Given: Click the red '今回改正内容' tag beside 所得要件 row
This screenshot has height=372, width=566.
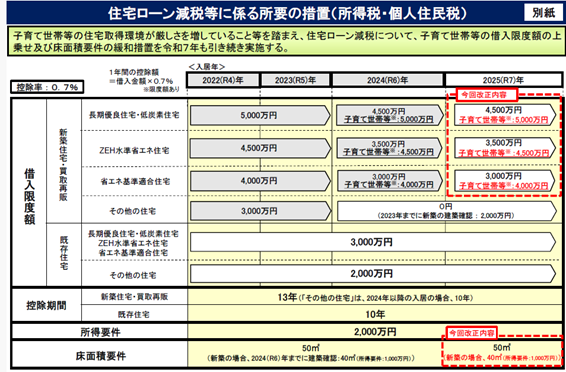Looking at the screenshot, I should coord(472,333).
